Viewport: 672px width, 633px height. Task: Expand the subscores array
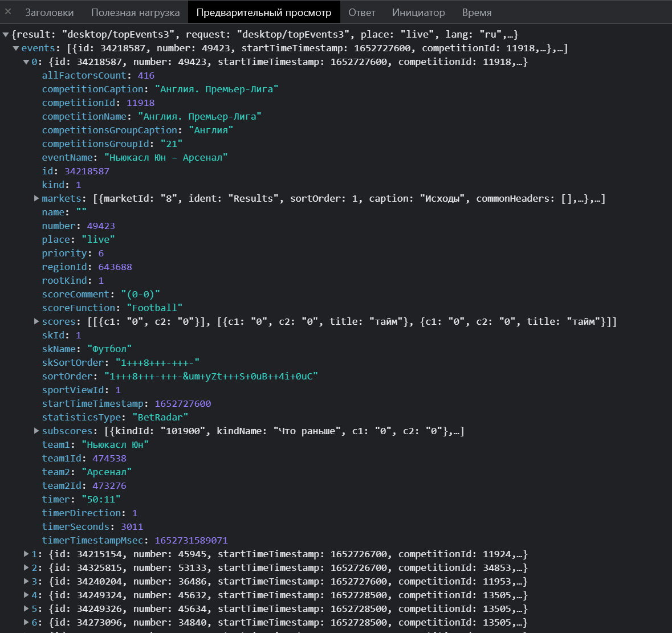tap(36, 431)
